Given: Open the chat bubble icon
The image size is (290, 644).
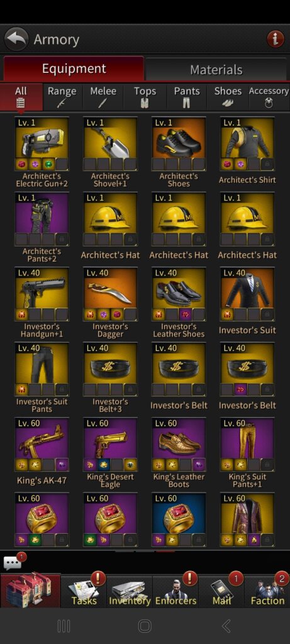Looking at the screenshot, I should coord(14,562).
